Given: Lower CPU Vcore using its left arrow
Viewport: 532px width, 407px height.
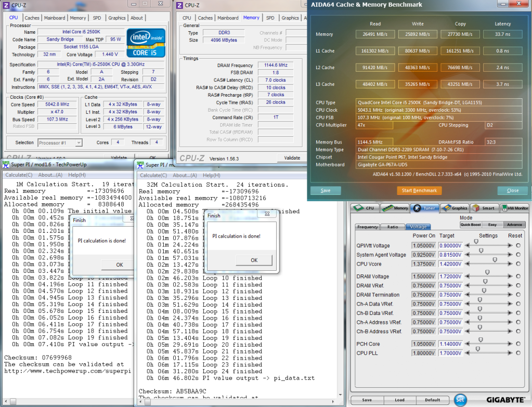Looking at the screenshot, I should [468, 264].
